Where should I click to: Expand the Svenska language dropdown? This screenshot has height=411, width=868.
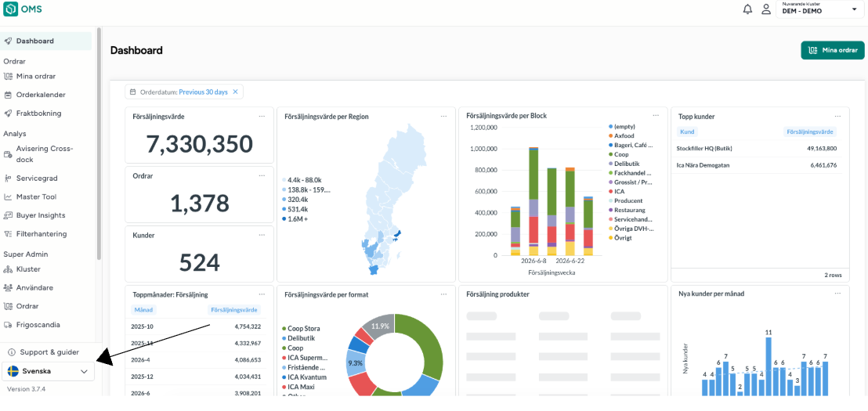pyautogui.click(x=48, y=371)
